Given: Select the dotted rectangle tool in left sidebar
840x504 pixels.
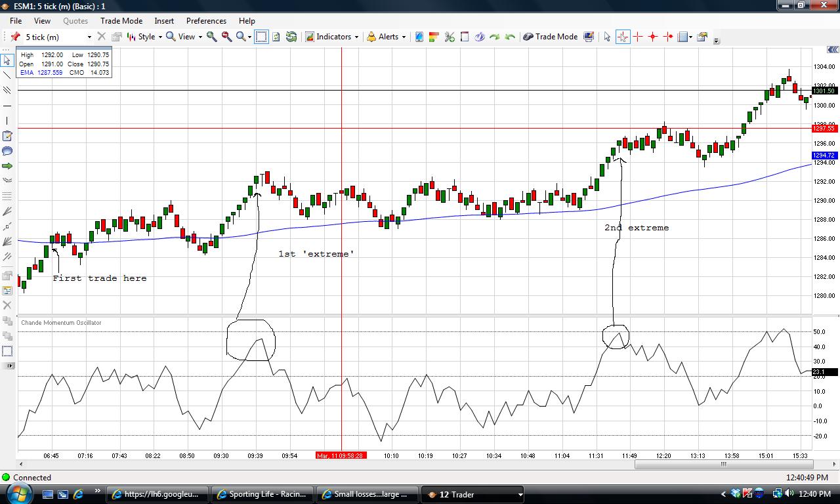Looking at the screenshot, I should coord(7,351).
